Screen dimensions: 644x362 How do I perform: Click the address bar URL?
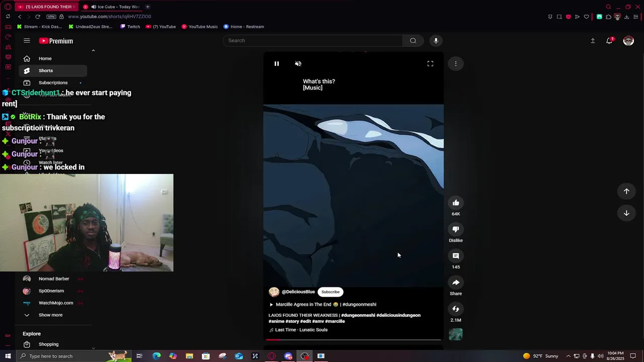(109, 17)
